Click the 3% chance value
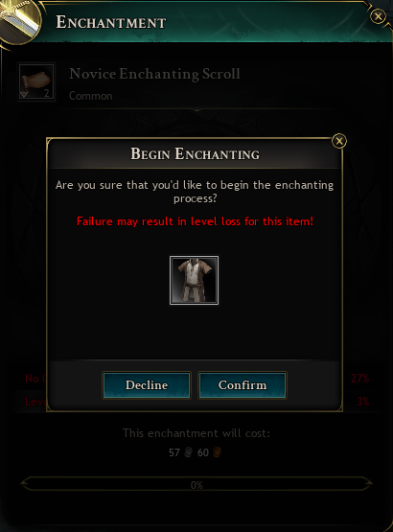 (362, 402)
